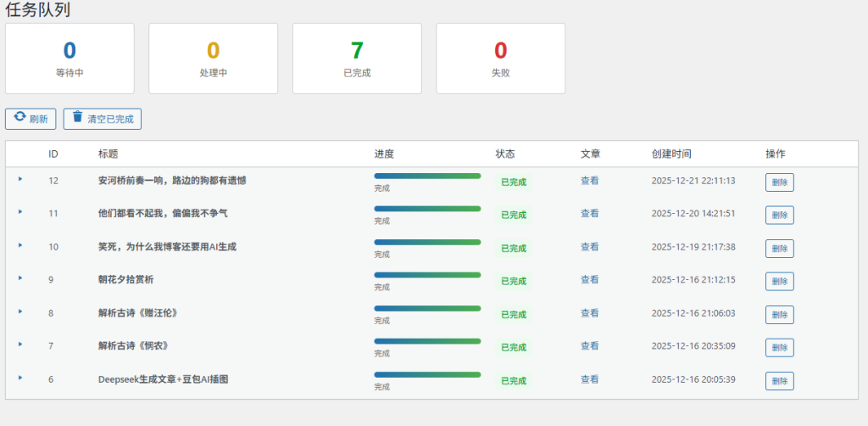Click the 失败 count card
This screenshot has height=426, width=868.
(500, 58)
